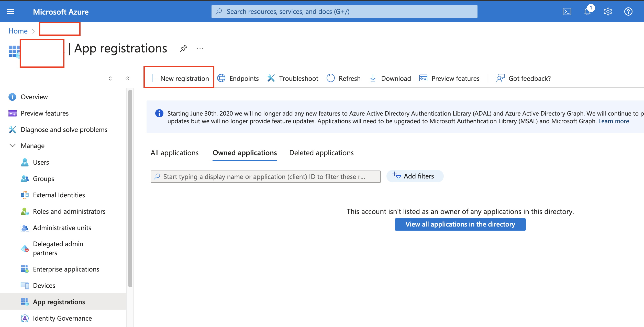
Task: Click the sidebar vertical scrollbar
Action: 130,189
